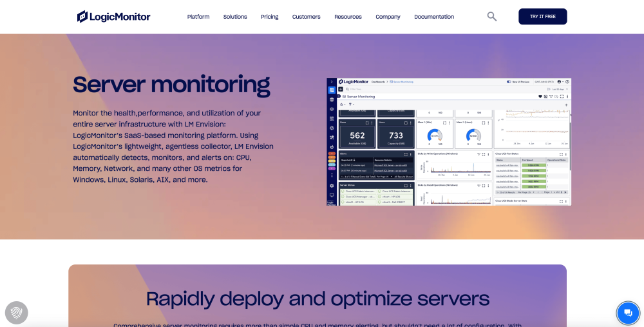Click the Server Monitoring dashboard screenshot

(x=449, y=142)
